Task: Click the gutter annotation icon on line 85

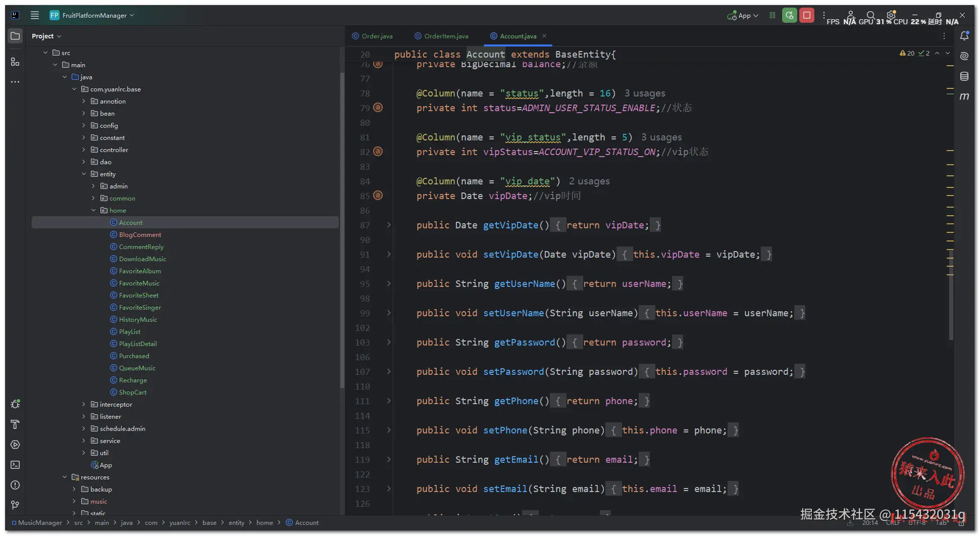Action: tap(378, 196)
